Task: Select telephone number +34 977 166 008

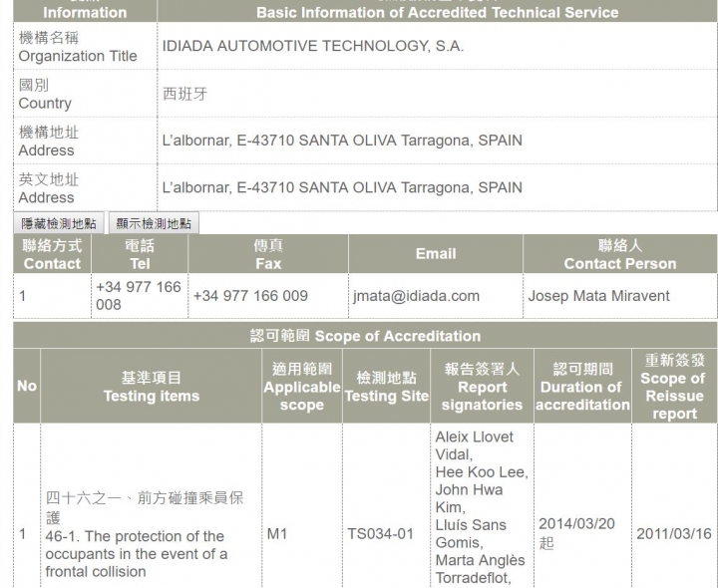Action: [139, 296]
